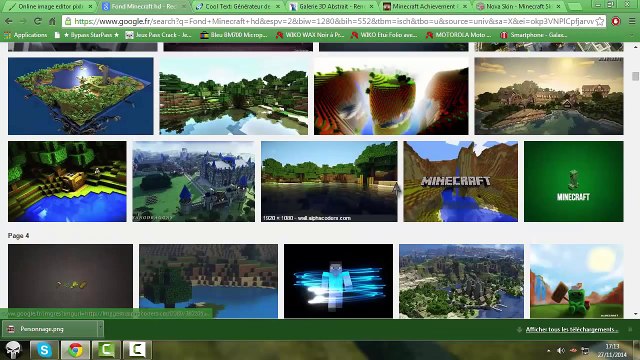This screenshot has height=360, width=640.
Task: Reload the current Google page
Action: click(38, 21)
